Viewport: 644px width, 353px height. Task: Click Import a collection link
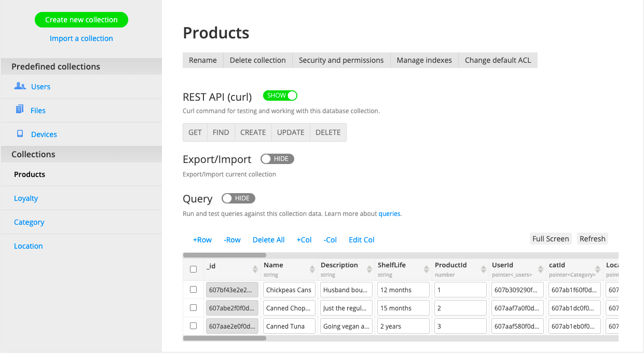(81, 38)
